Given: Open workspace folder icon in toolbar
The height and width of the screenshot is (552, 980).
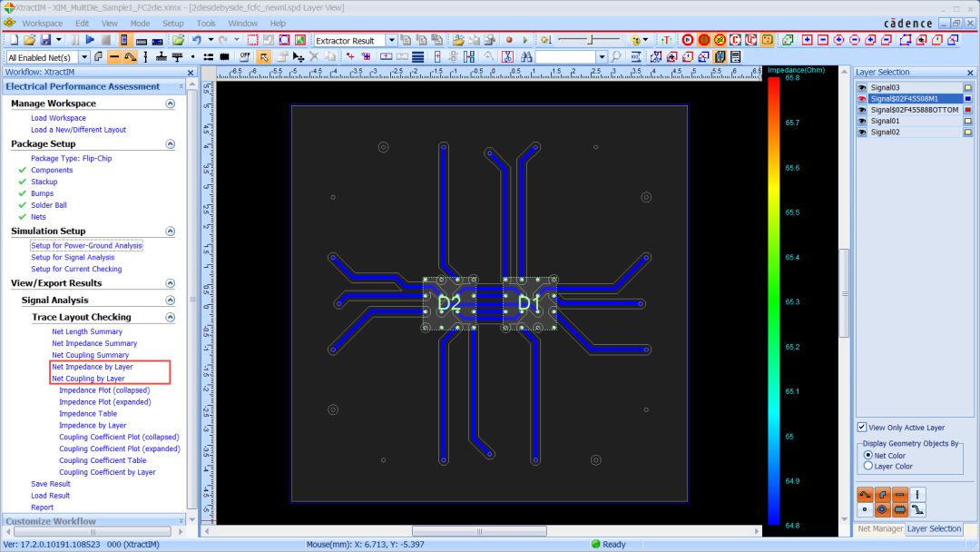Looking at the screenshot, I should pyautogui.click(x=29, y=40).
